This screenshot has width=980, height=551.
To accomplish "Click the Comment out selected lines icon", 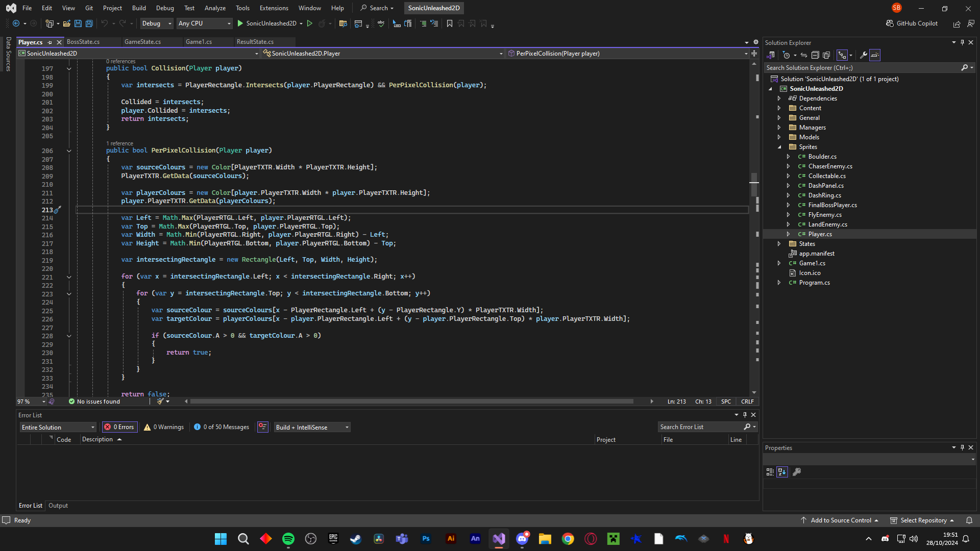I will coord(423,23).
